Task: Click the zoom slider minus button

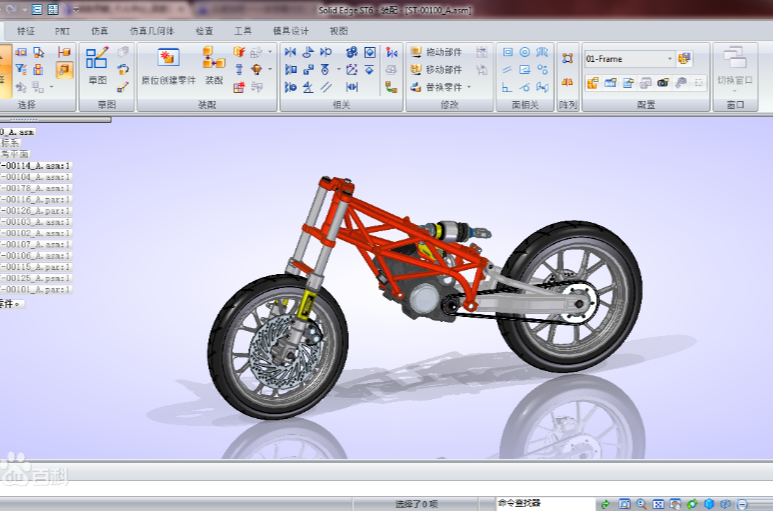Action: [x=742, y=504]
